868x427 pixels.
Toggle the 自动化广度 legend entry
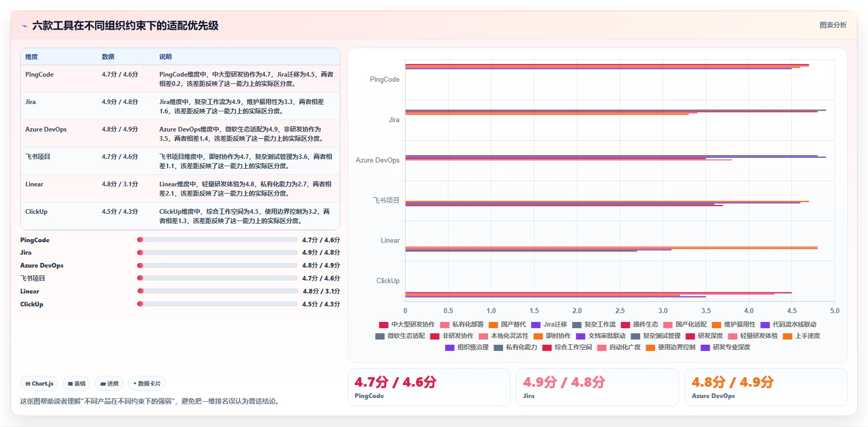point(619,347)
